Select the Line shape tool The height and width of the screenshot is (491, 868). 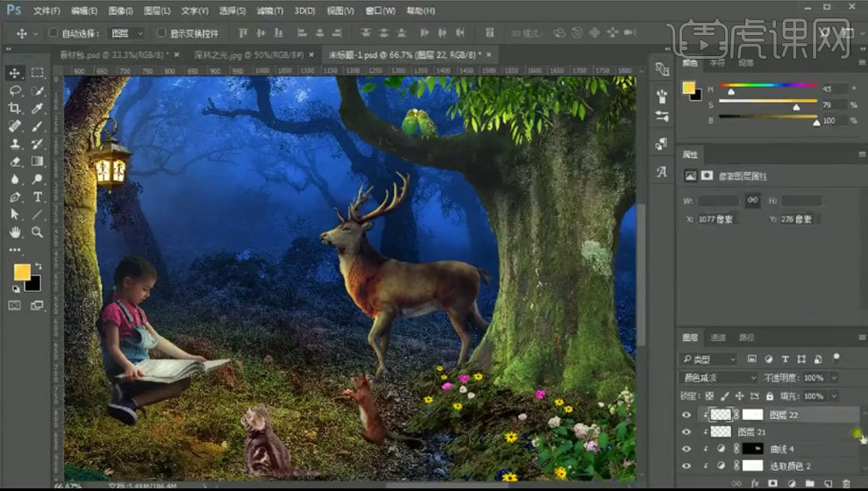tap(37, 214)
